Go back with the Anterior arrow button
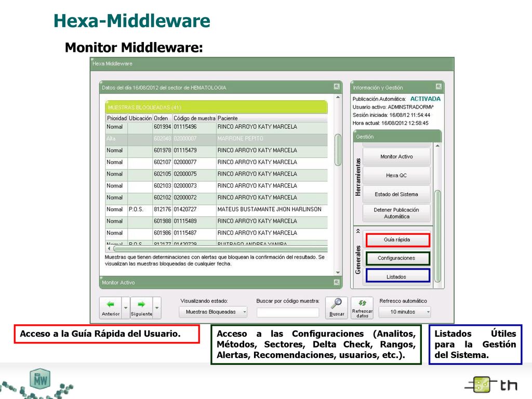532x399 pixels. (111, 308)
